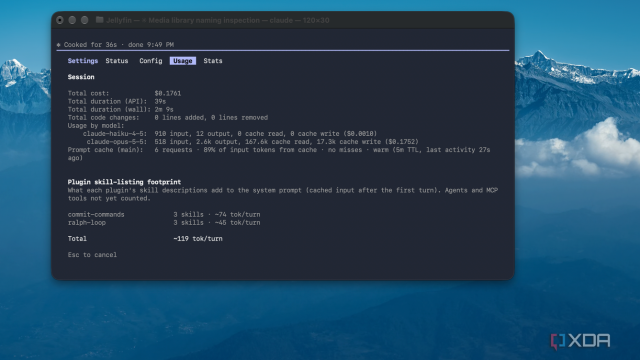Click the 'Total code changes:' label
This screenshot has width=640, height=360.
(103, 118)
